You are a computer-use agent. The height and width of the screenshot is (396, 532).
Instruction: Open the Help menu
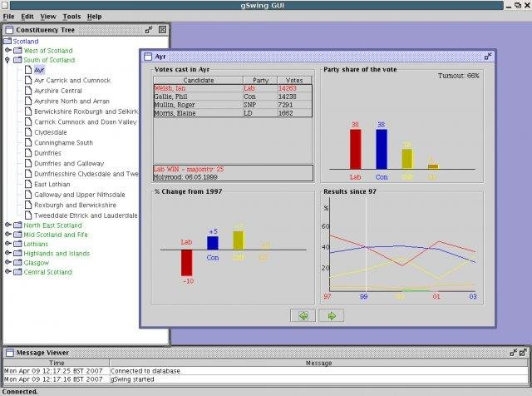(94, 17)
